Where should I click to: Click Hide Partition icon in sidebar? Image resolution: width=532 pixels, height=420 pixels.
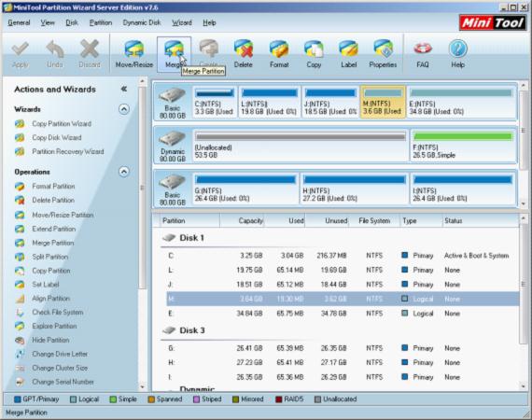tap(20, 340)
